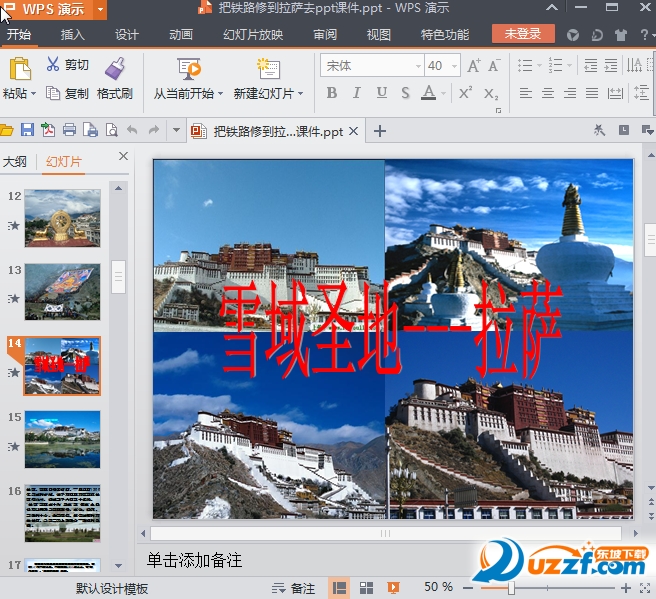Decrease font size with A- icon

pos(494,66)
